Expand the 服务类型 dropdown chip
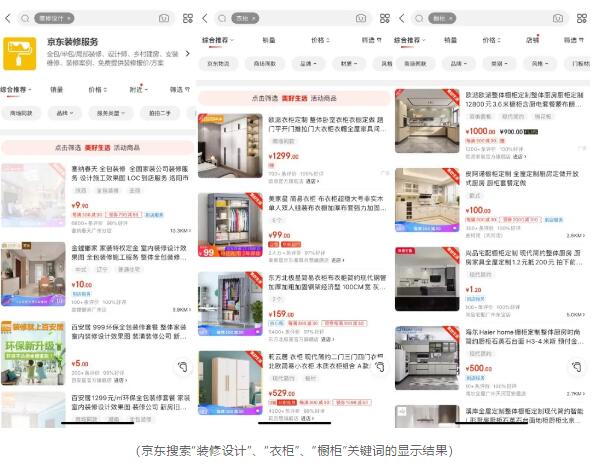 tap(110, 113)
